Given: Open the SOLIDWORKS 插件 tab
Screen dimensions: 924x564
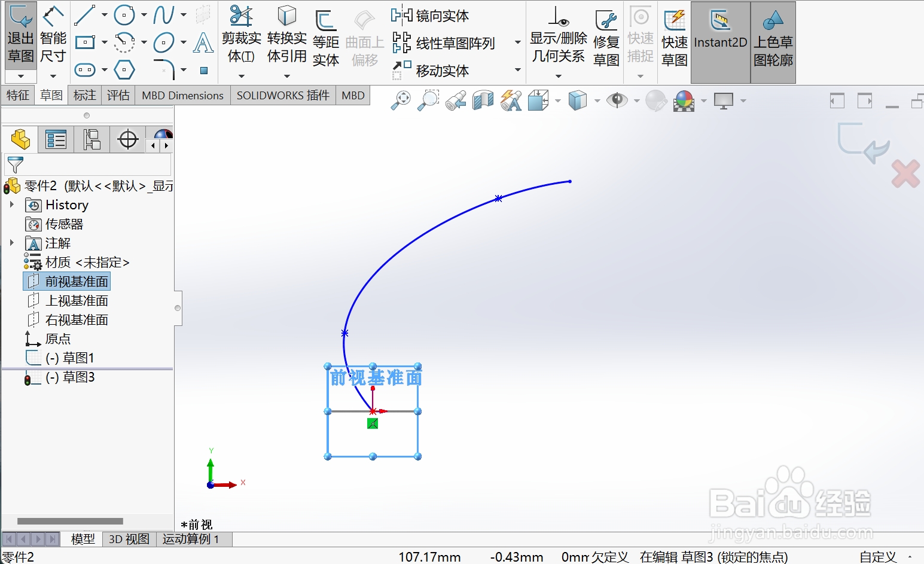Looking at the screenshot, I should point(283,96).
